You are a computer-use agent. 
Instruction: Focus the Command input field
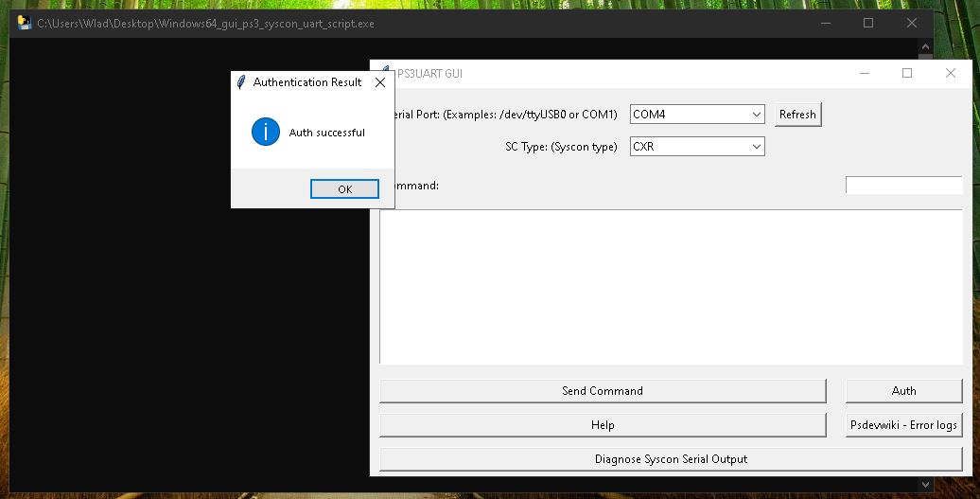pos(903,185)
